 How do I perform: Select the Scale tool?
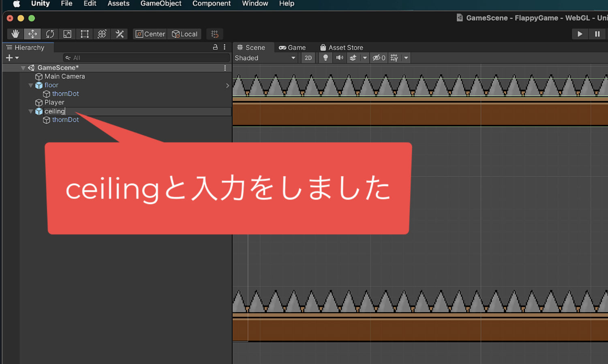[x=67, y=34]
